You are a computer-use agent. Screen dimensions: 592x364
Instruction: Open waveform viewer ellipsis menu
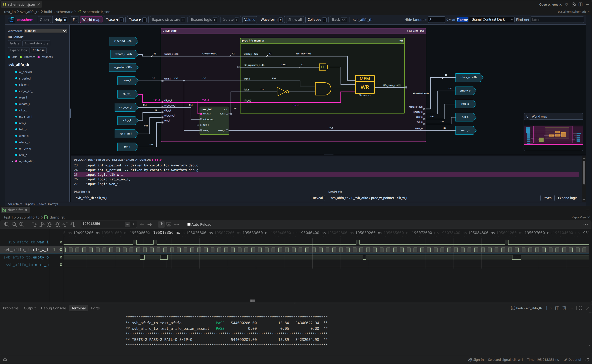tap(586, 224)
